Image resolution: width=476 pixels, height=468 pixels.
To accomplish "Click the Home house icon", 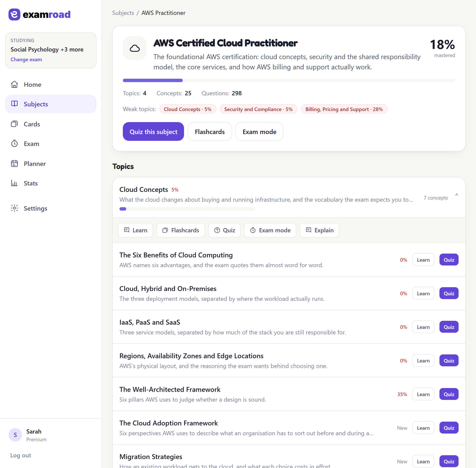I will pos(14,84).
